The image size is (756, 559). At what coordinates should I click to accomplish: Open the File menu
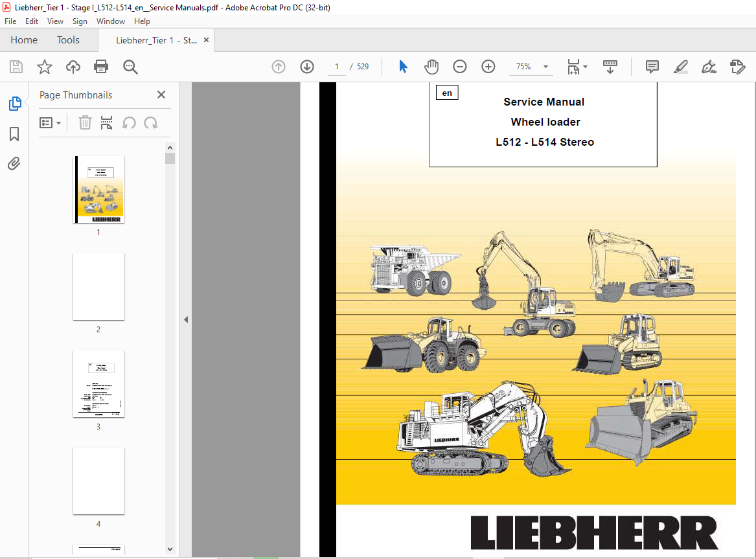tap(10, 21)
